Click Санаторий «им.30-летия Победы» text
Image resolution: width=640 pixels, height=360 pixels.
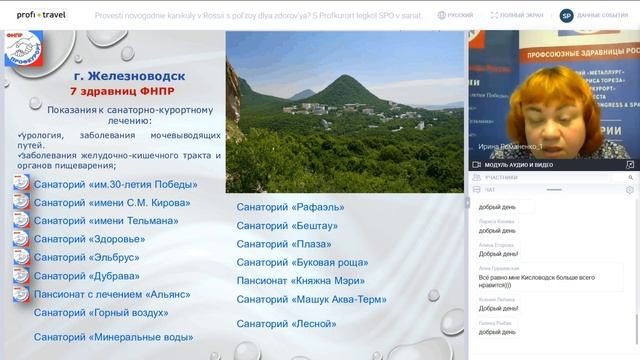pos(116,184)
